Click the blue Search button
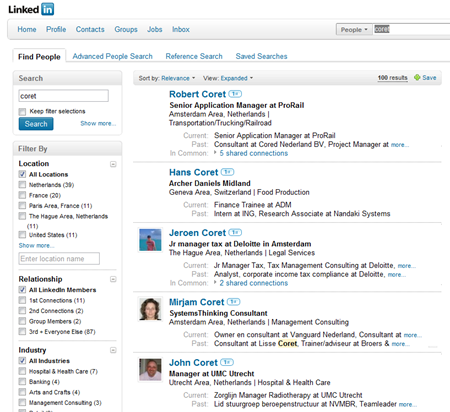The height and width of the screenshot is (412, 450). coord(36,124)
